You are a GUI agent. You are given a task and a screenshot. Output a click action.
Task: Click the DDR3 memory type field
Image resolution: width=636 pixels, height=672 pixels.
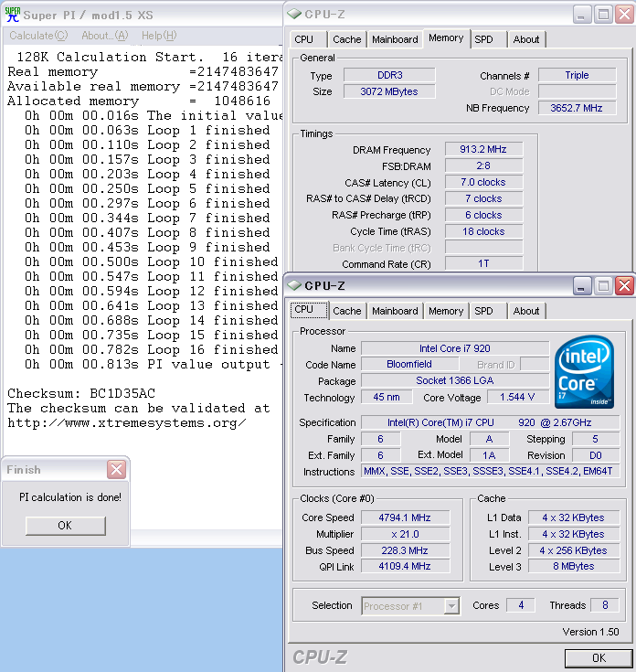(389, 75)
